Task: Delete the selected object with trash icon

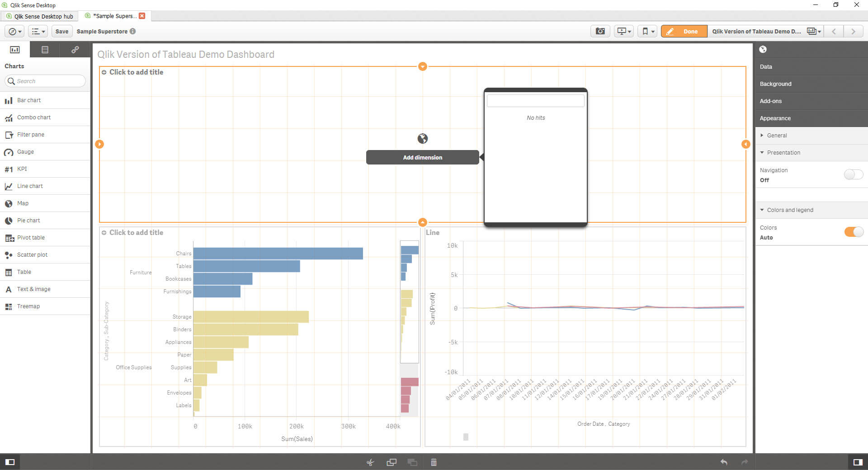Action: coord(434,462)
